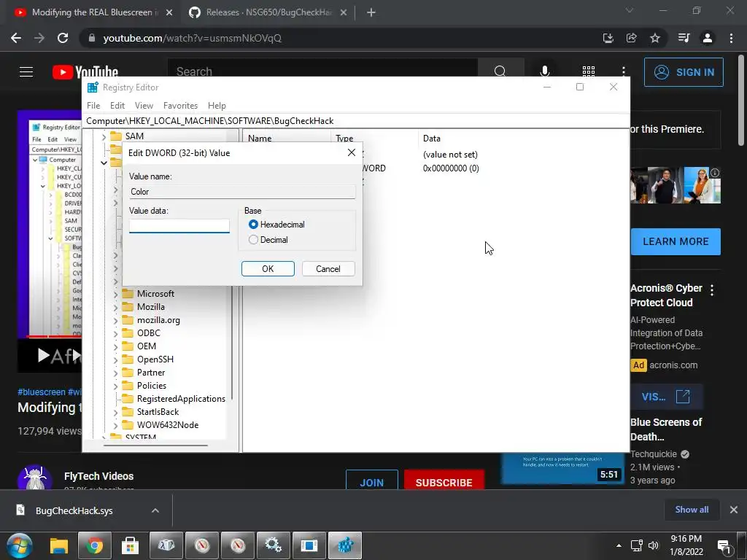
Task: Confirm the DWORD edit with OK
Action: 268,268
